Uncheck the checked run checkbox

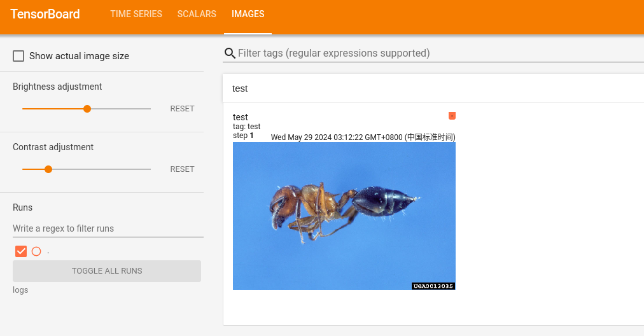coord(21,251)
